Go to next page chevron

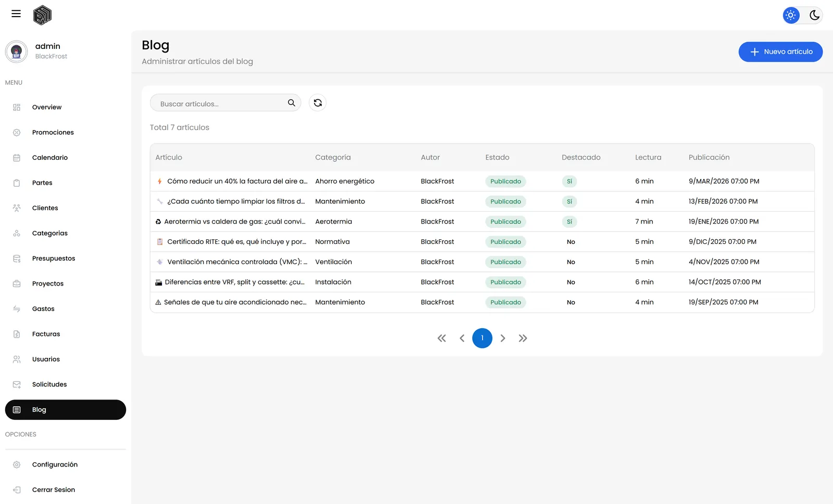coord(502,338)
